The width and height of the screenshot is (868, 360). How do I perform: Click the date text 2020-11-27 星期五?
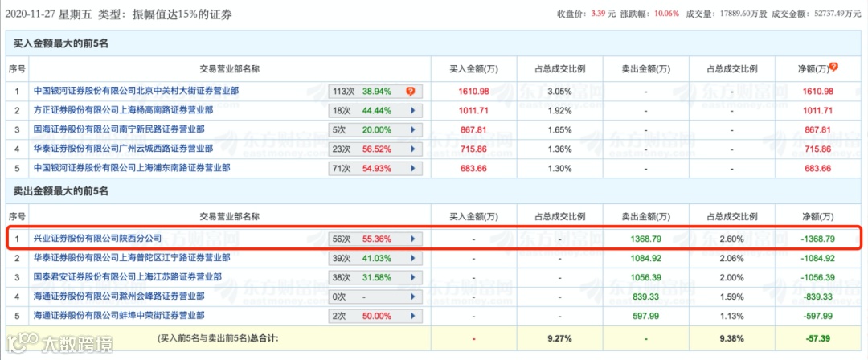tap(49, 15)
